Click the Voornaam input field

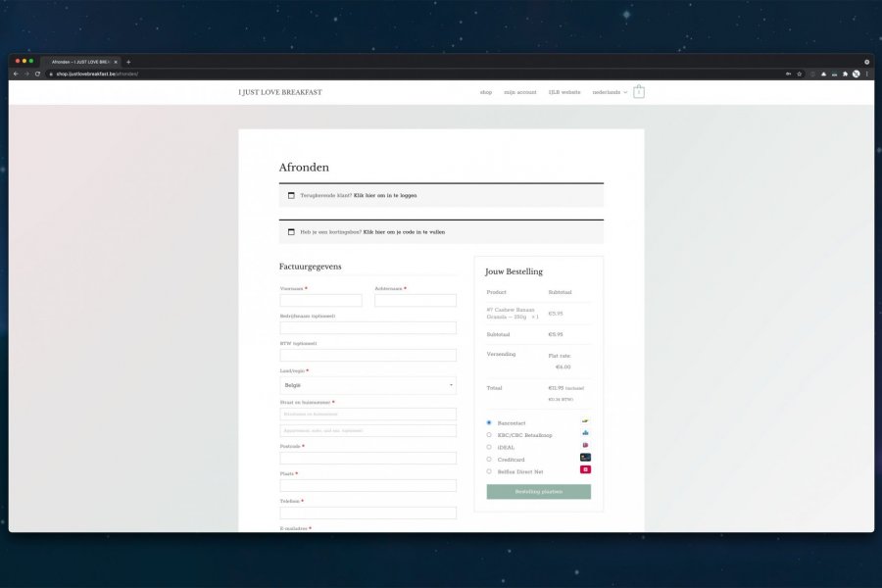click(x=320, y=301)
